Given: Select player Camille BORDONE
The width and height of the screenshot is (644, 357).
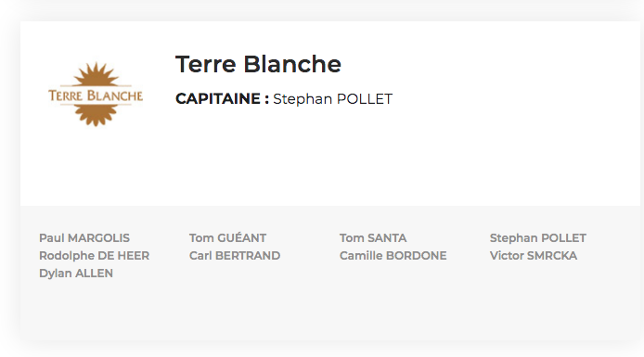Looking at the screenshot, I should click(x=393, y=256).
